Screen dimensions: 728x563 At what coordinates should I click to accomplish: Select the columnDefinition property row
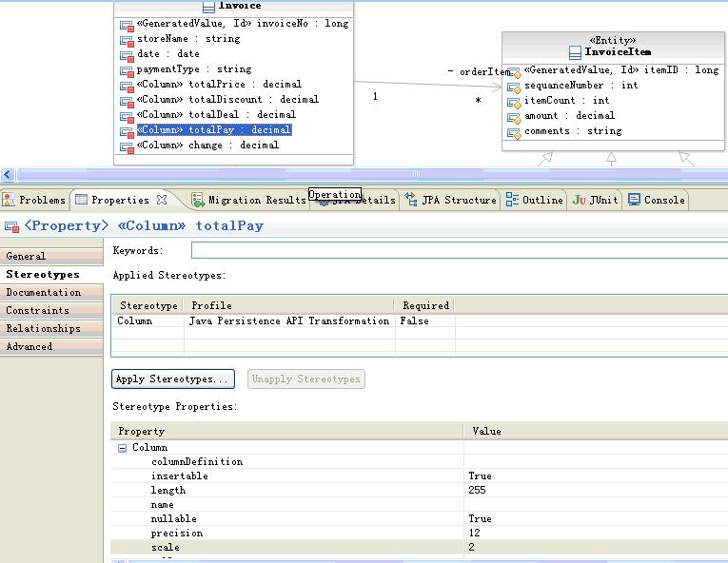(x=420, y=462)
